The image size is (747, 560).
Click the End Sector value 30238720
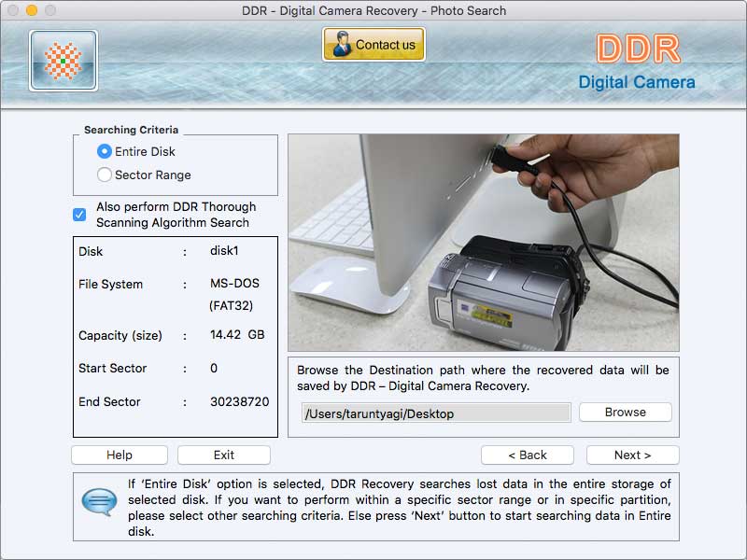point(240,402)
